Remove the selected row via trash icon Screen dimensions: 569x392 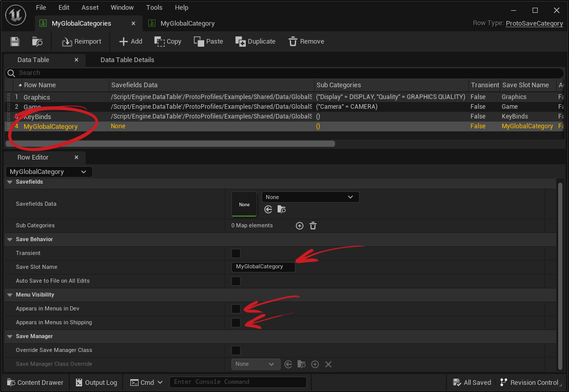(306, 42)
